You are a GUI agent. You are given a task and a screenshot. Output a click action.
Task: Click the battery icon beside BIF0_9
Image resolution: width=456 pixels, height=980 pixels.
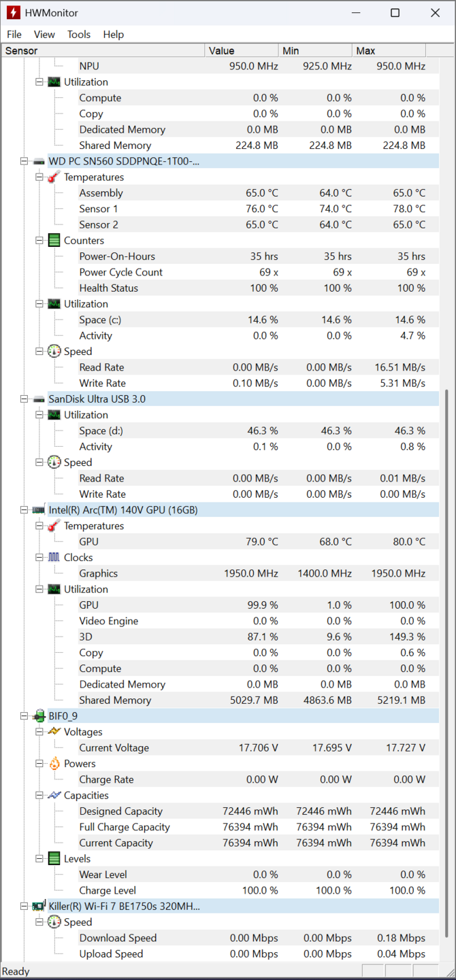coord(39,716)
